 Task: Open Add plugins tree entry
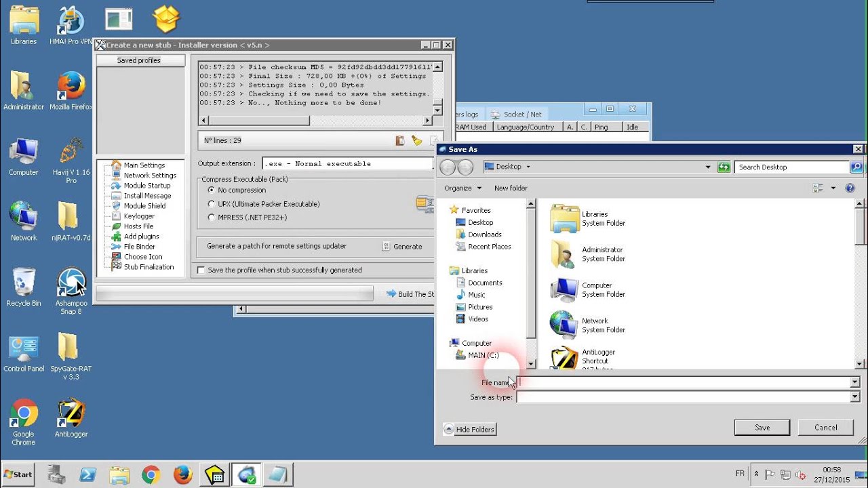pos(141,237)
